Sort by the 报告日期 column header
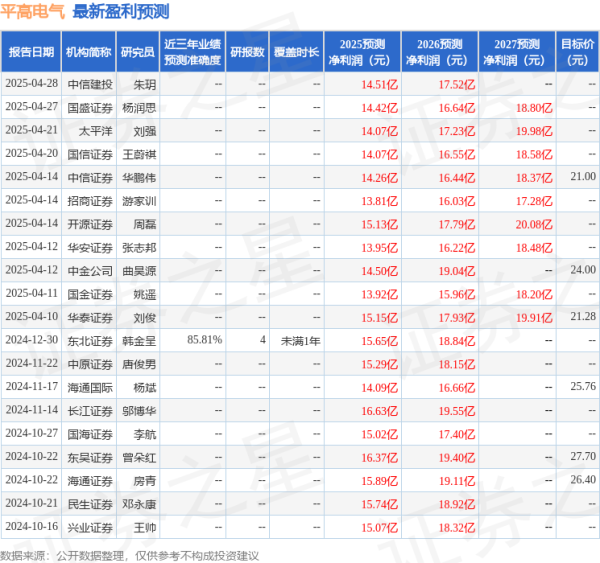Screen dimensions: 600x563 click(31, 51)
